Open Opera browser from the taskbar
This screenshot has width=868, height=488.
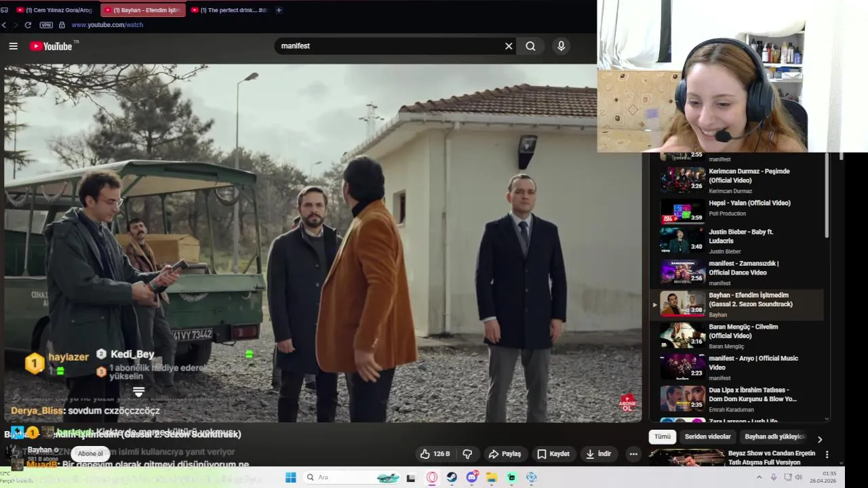pyautogui.click(x=432, y=478)
